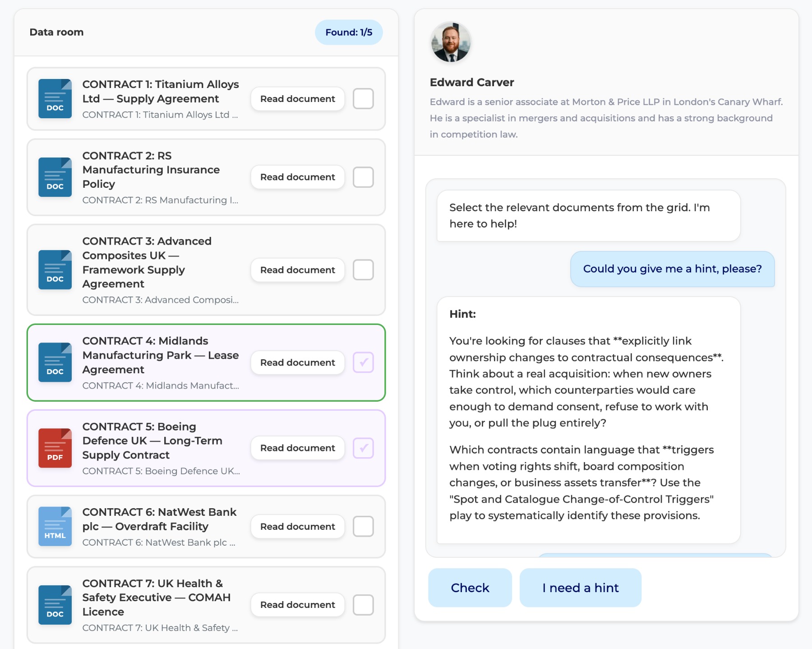Read the Contract 7 COMAH Licence document
The image size is (812, 649).
(x=298, y=605)
